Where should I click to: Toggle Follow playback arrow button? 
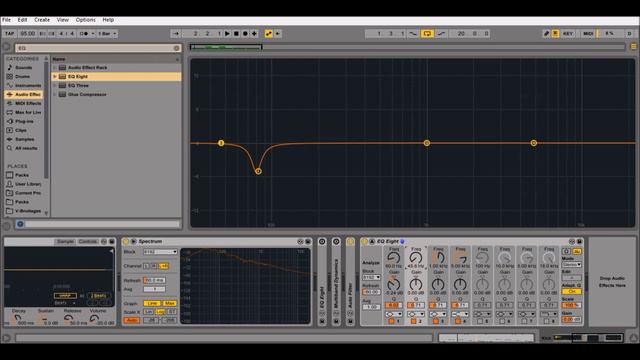[176, 33]
